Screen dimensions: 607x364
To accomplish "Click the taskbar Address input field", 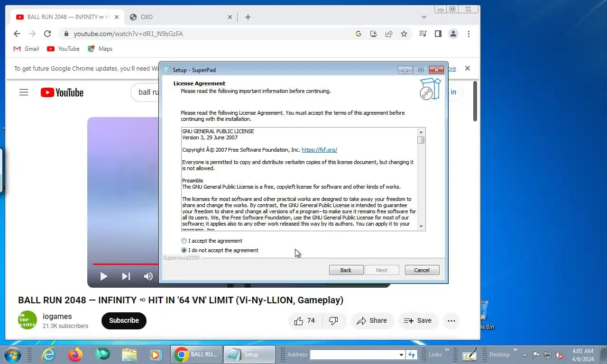I will pos(354,355).
